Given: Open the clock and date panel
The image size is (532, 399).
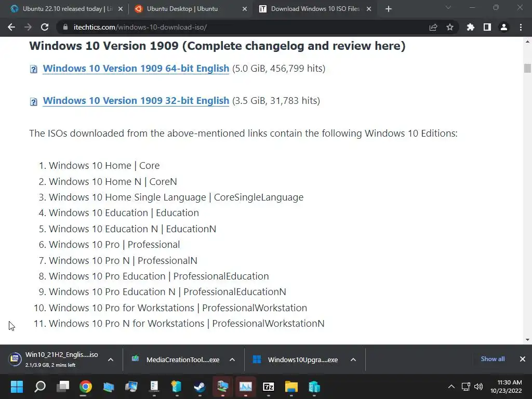Looking at the screenshot, I should [506, 387].
